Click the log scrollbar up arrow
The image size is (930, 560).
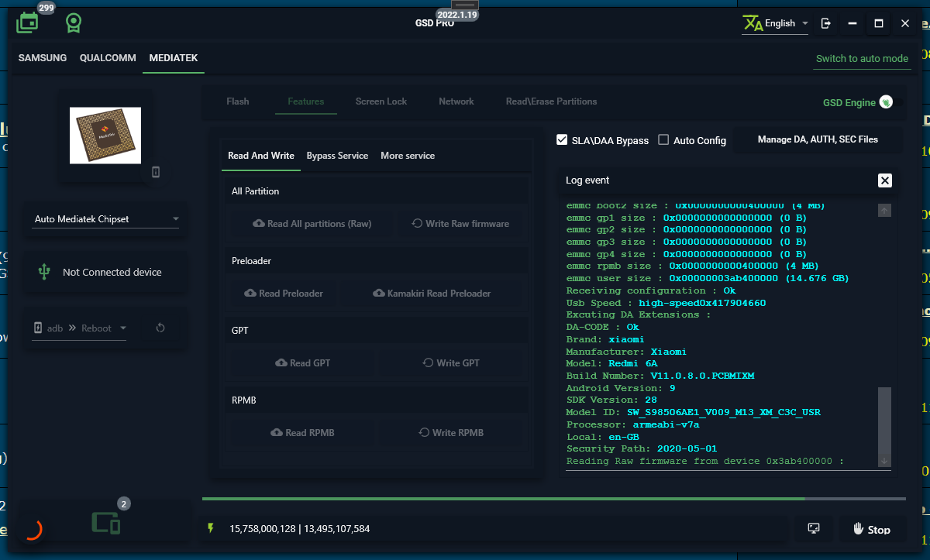pos(884,210)
